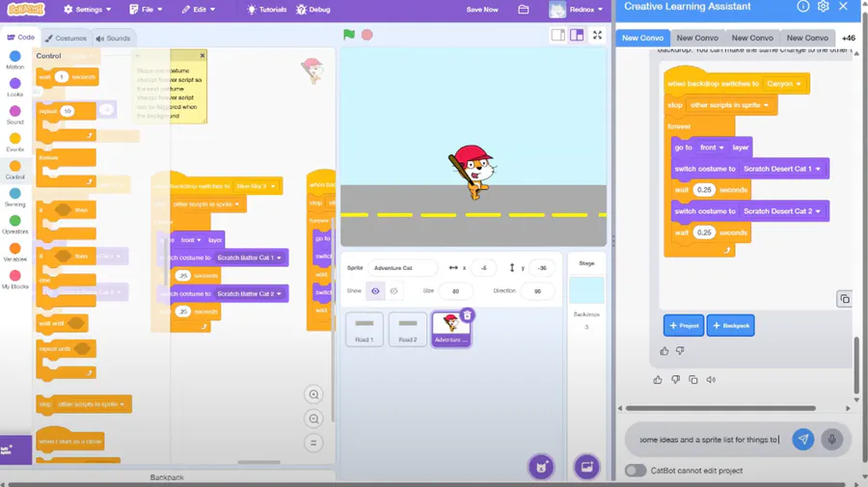Open Scratch Batter Cat 1 costume dropdown
868x487 pixels.
pyautogui.click(x=249, y=257)
